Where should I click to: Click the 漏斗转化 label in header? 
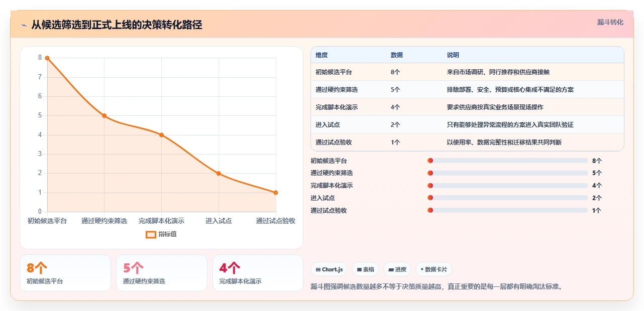coord(610,22)
